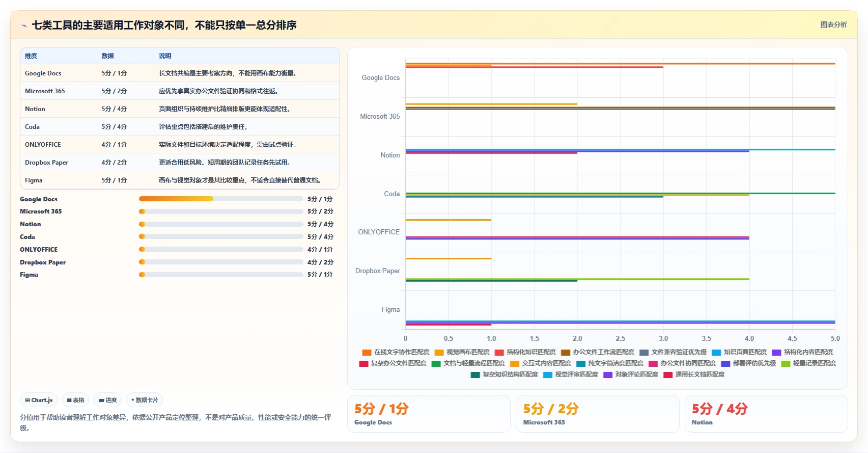Viewport: 868px width, 453px height.
Task: Click the 复杂知识结构匹配度 legend swatch
Action: (475, 375)
